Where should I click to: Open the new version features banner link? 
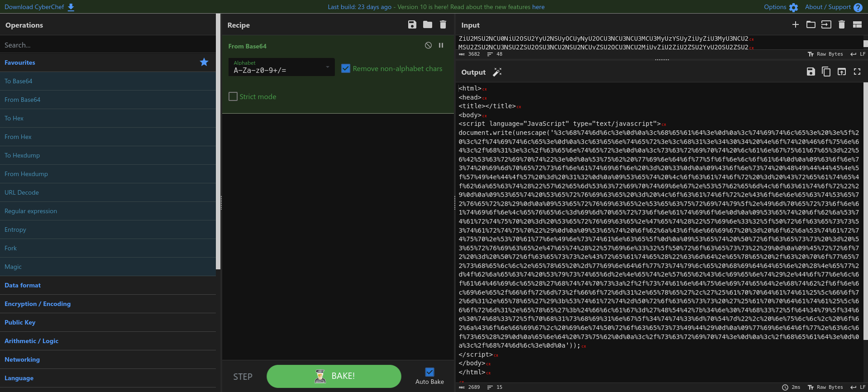click(538, 7)
